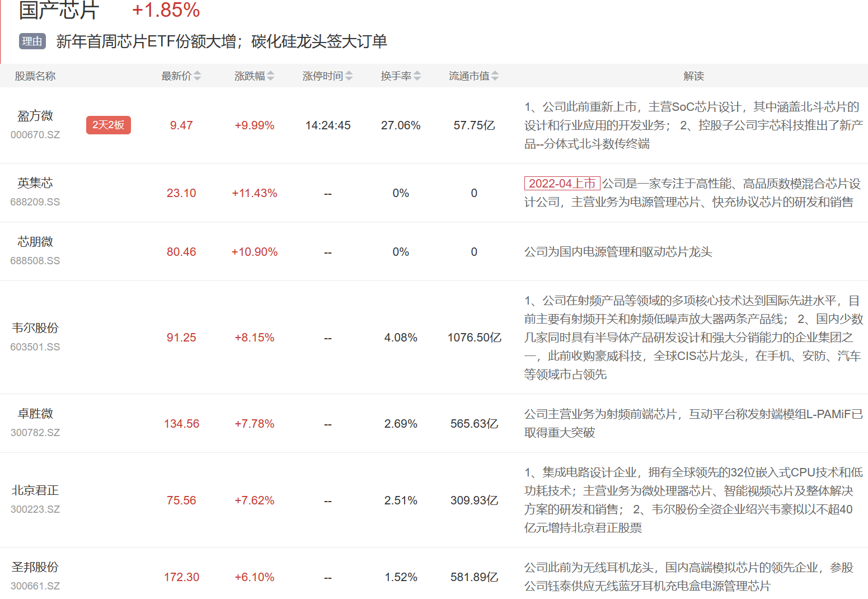Click stock code 688209.SS

pos(35,202)
